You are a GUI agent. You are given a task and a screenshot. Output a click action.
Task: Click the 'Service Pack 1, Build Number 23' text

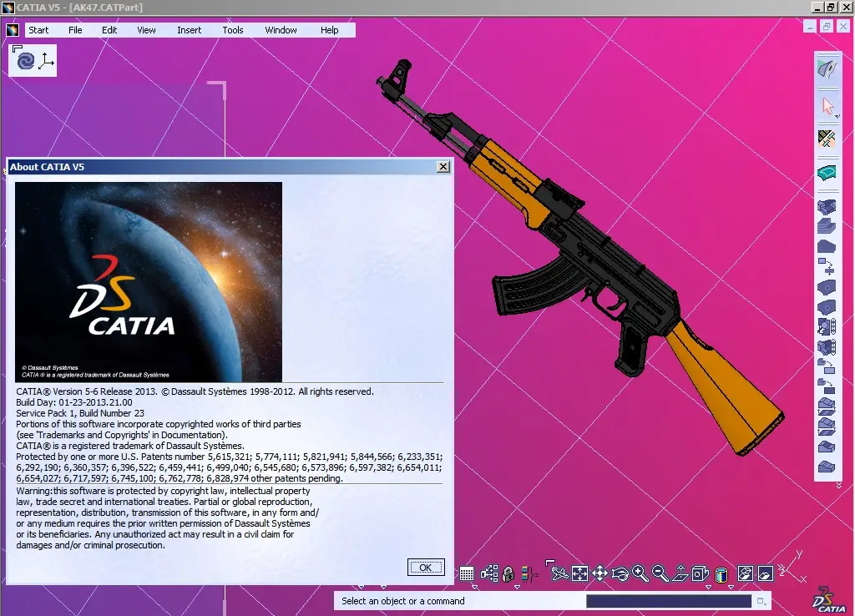tap(80, 413)
